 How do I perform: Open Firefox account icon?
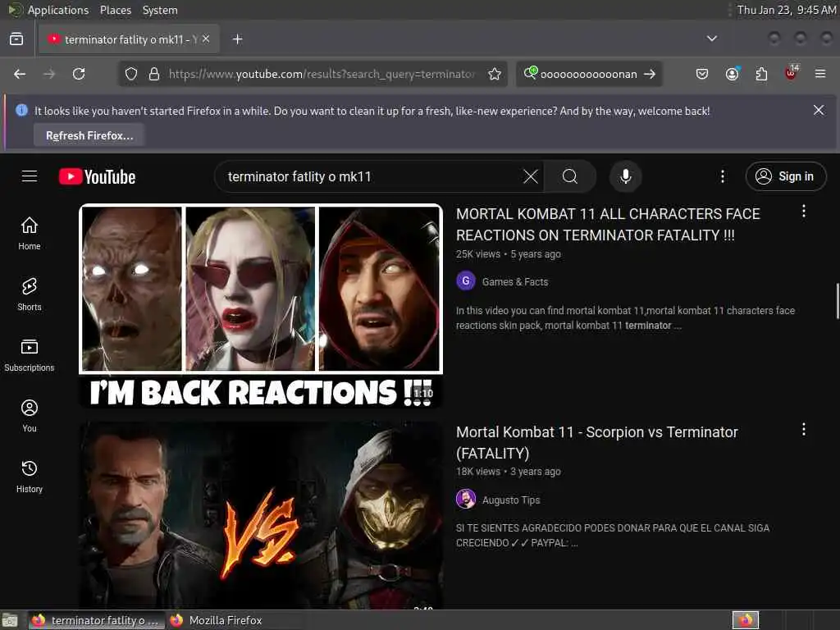[733, 74]
